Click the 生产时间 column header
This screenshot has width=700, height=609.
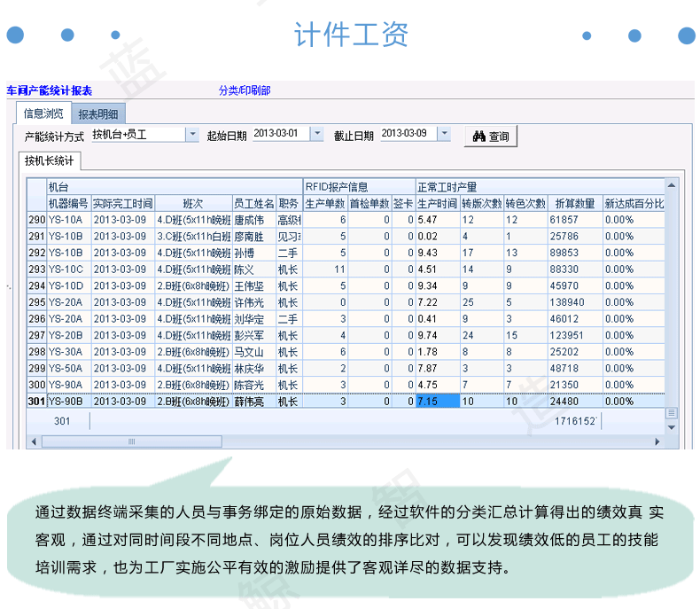click(x=438, y=204)
